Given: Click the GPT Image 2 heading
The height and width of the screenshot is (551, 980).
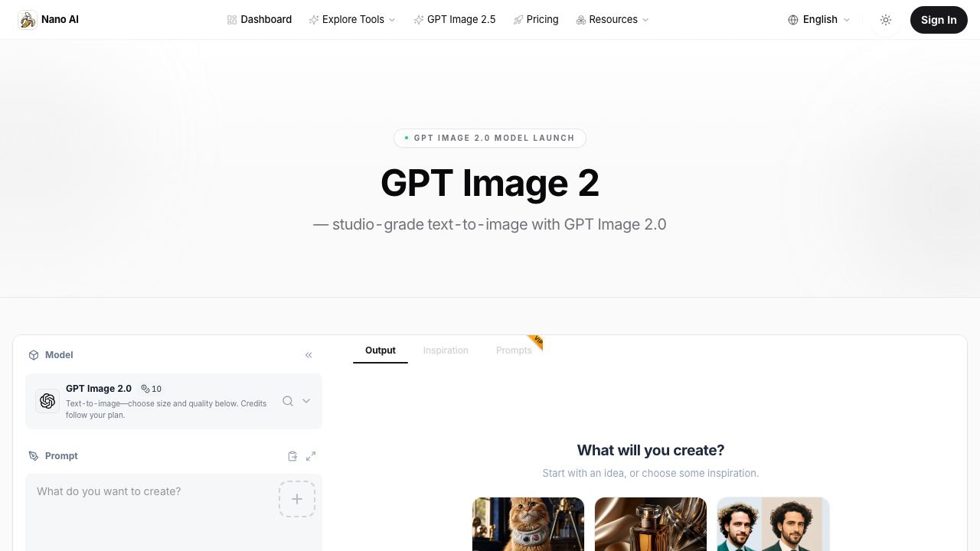Looking at the screenshot, I should (x=490, y=184).
